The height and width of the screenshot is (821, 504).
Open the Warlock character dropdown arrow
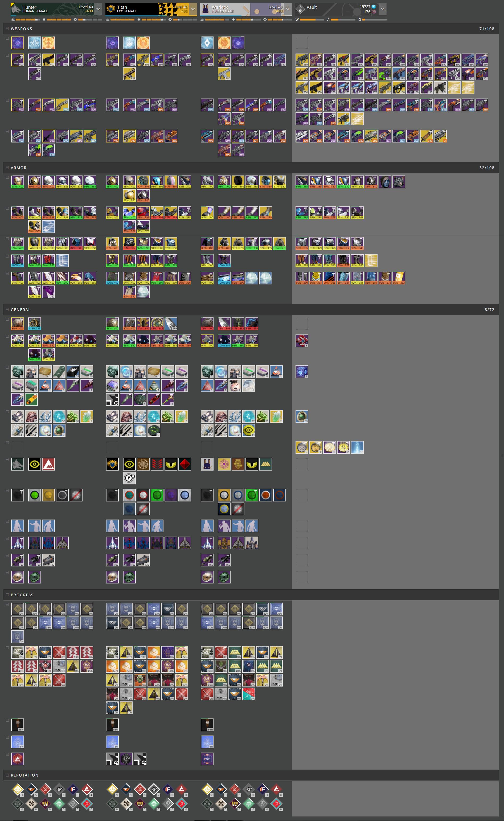click(288, 9)
